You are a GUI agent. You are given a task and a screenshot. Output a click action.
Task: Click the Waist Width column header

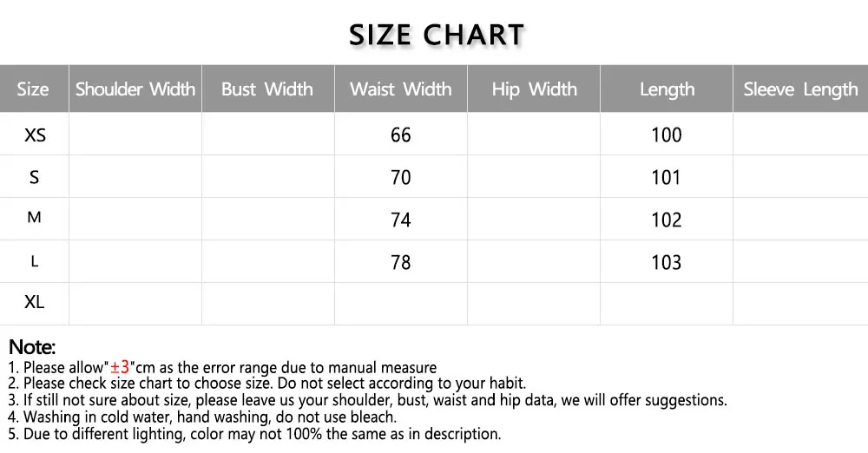tap(401, 89)
